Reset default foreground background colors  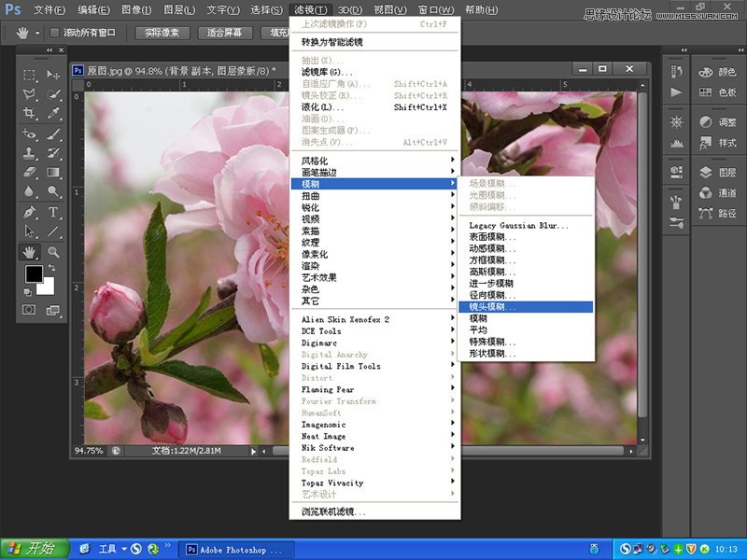coord(28,292)
